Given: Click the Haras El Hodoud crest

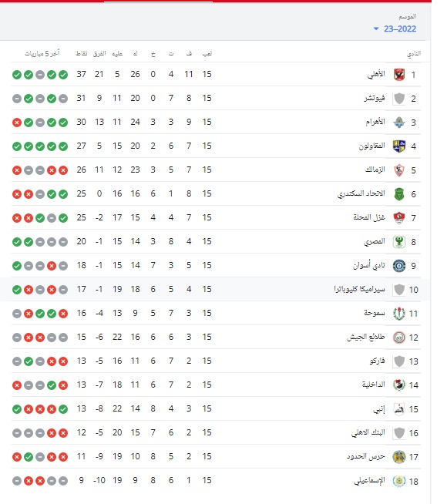Looking at the screenshot, I should (x=399, y=457).
